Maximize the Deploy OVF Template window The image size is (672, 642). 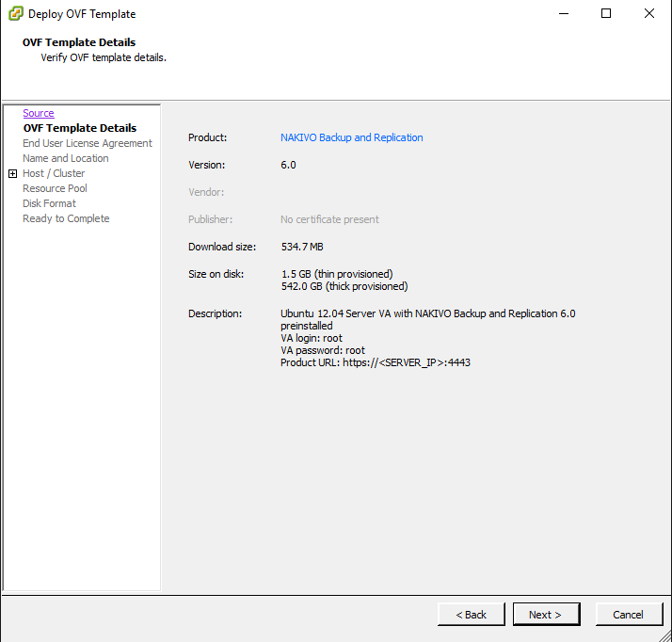(x=606, y=14)
